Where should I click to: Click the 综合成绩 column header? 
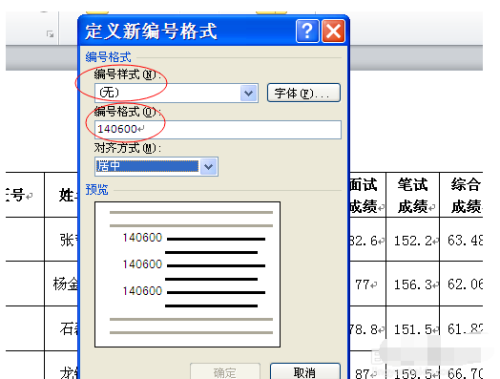461,195
